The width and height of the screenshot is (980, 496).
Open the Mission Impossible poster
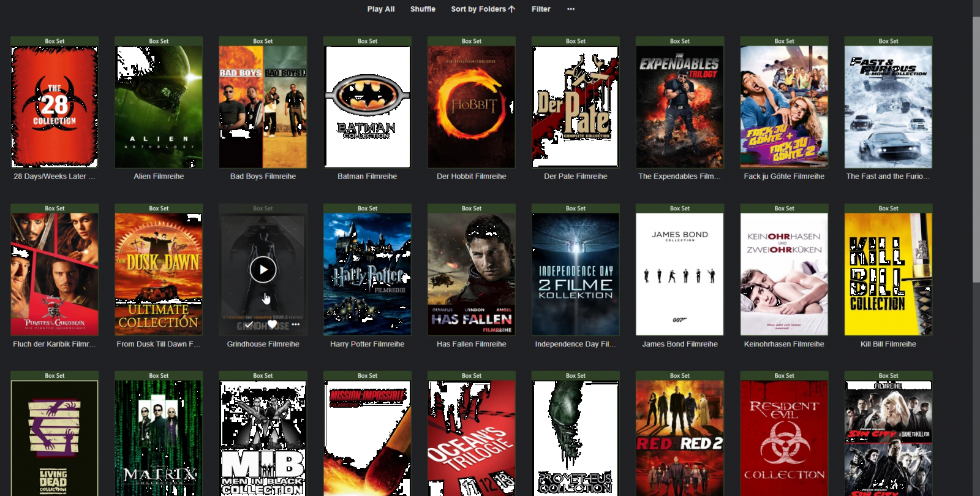click(x=367, y=438)
